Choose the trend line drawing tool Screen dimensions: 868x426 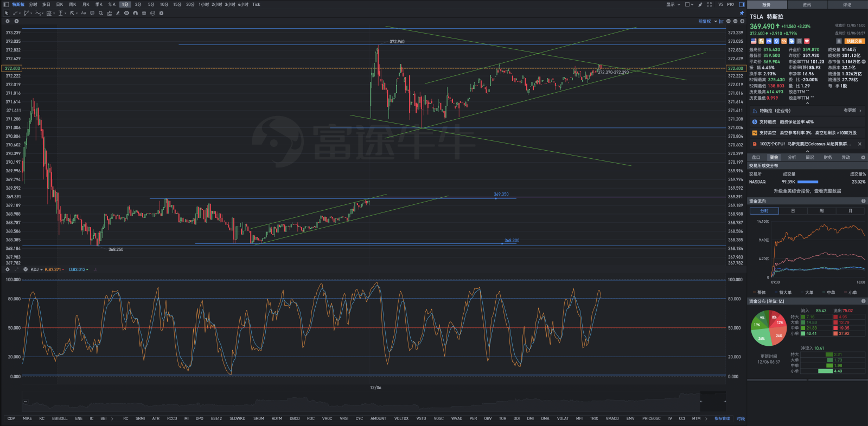click(x=15, y=13)
